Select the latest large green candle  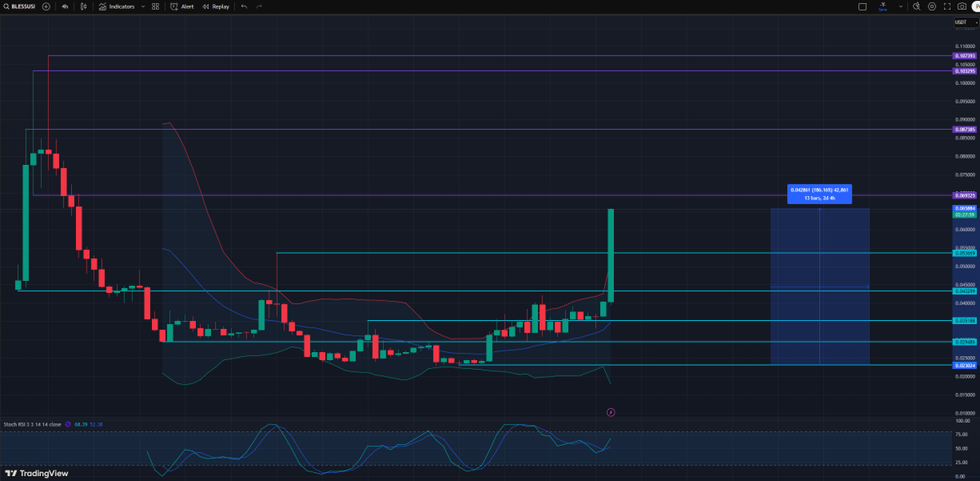[x=611, y=256]
